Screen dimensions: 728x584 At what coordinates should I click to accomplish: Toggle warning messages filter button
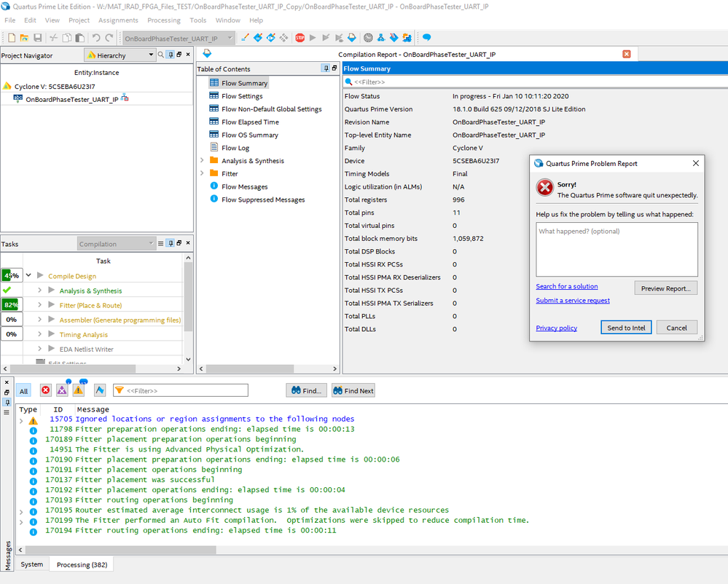(x=78, y=390)
